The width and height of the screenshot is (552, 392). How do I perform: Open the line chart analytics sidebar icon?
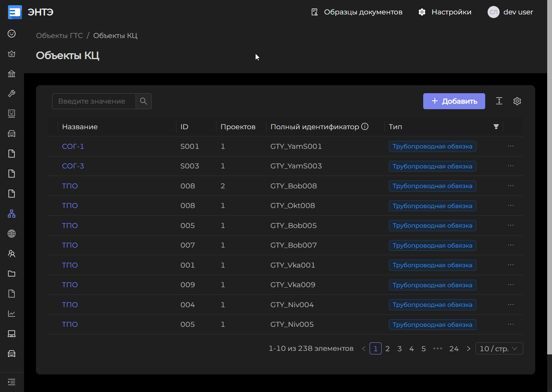tap(12, 314)
